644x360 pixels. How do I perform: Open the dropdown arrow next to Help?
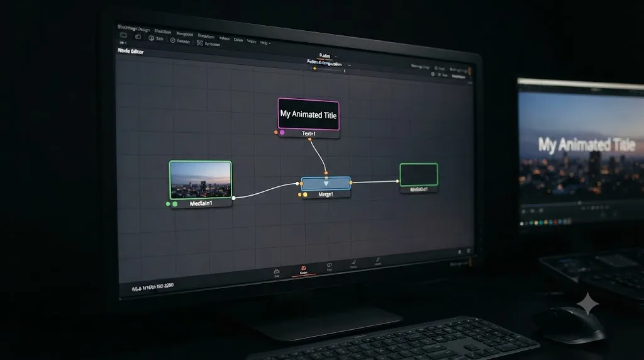click(x=269, y=43)
